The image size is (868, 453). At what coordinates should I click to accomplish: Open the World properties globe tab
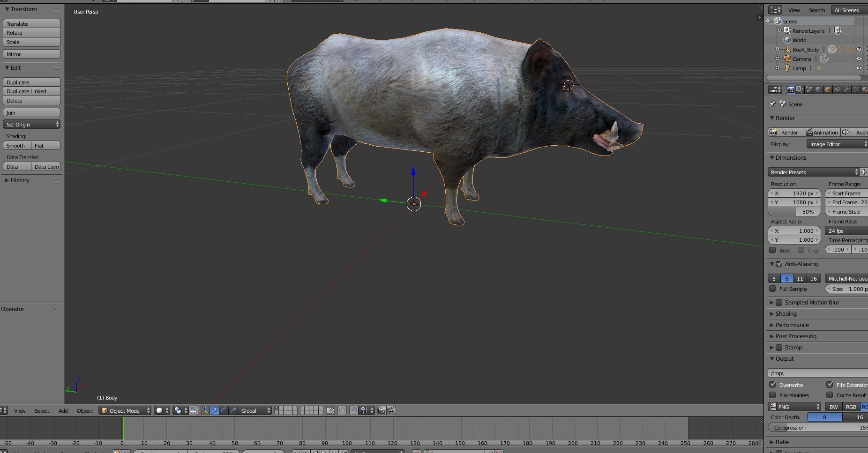point(818,89)
